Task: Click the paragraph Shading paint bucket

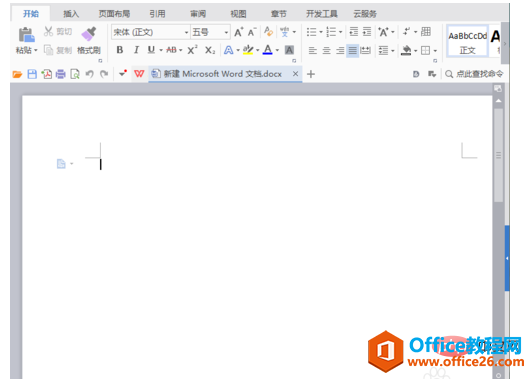Action: tap(406, 50)
